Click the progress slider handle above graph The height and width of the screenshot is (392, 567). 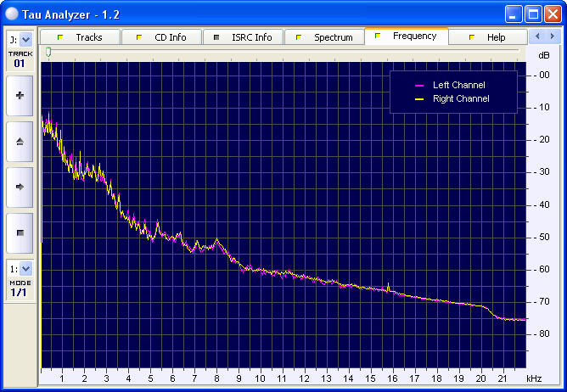click(48, 53)
